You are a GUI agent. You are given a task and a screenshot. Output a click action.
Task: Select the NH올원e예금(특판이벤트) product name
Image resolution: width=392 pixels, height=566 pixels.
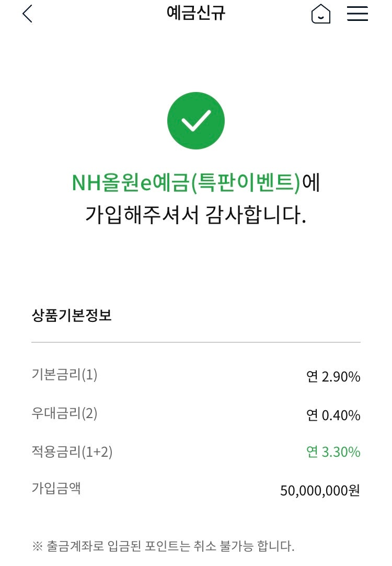click(x=185, y=183)
